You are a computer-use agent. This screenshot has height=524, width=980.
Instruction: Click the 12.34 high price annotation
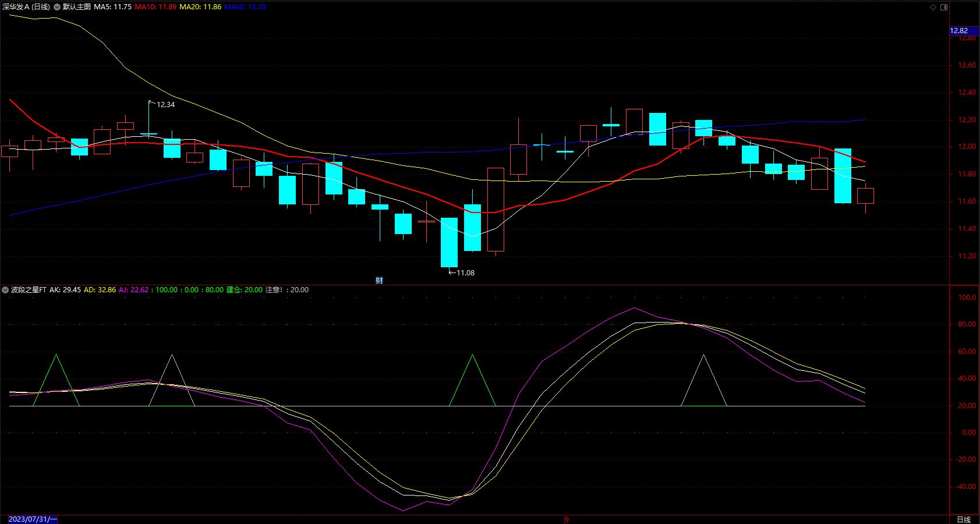coord(165,105)
